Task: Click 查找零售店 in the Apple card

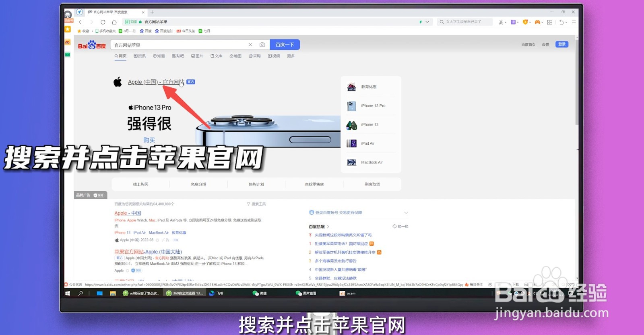Action: click(314, 184)
